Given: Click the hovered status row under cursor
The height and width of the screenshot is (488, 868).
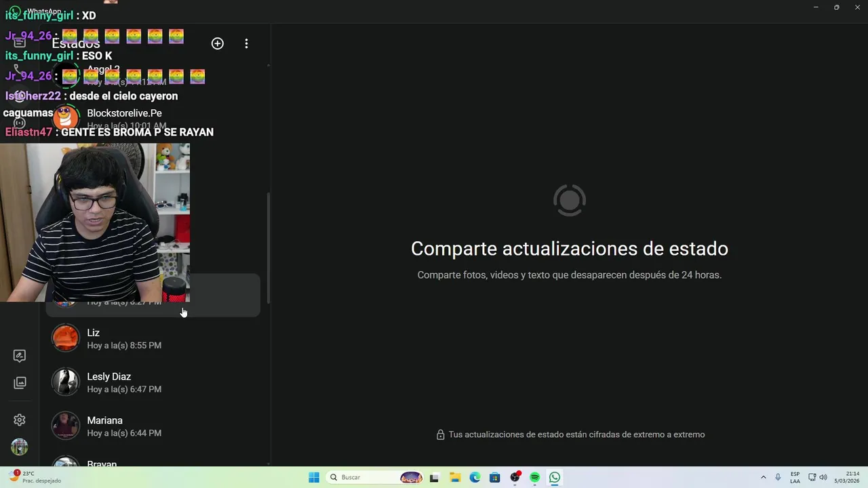Looking at the screenshot, I should (x=153, y=296).
